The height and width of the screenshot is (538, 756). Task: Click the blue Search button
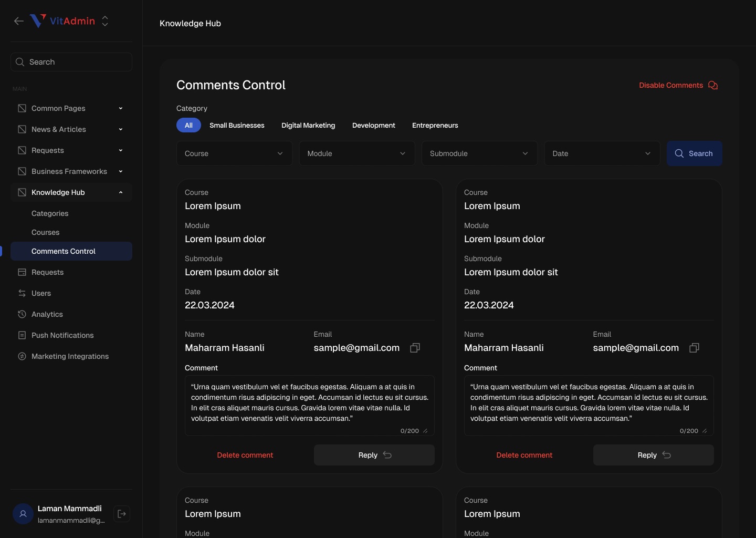695,153
